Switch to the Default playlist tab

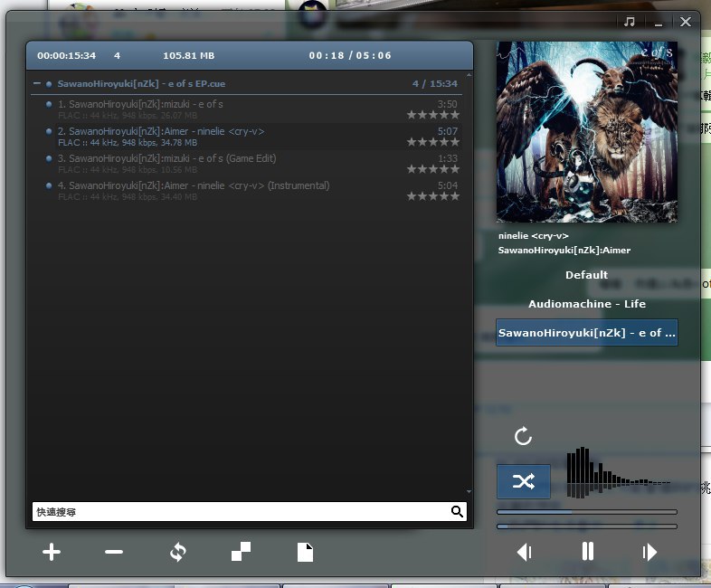coord(587,275)
